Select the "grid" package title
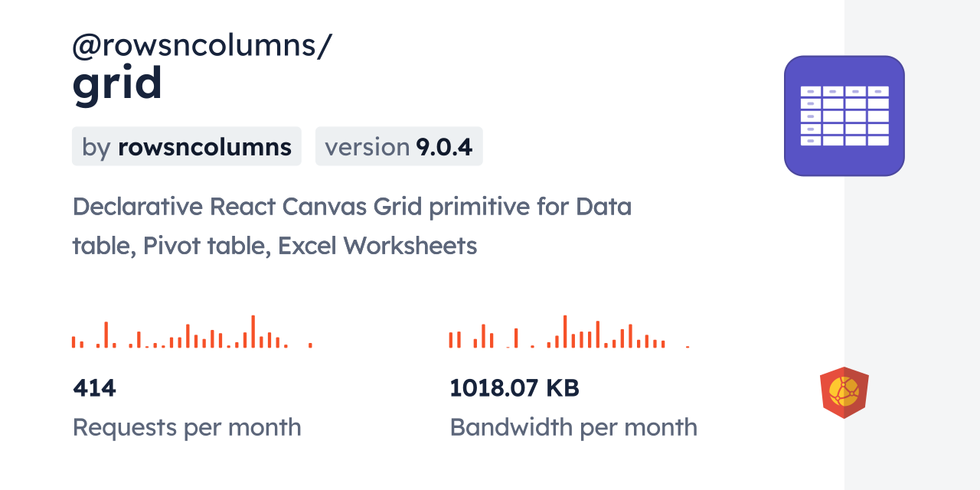This screenshot has width=980, height=490. 117,83
